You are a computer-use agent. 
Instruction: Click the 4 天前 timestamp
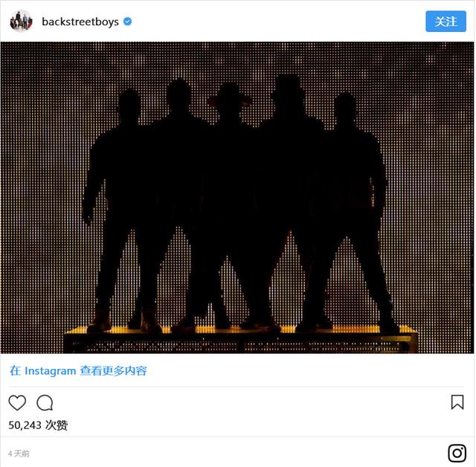(x=19, y=454)
